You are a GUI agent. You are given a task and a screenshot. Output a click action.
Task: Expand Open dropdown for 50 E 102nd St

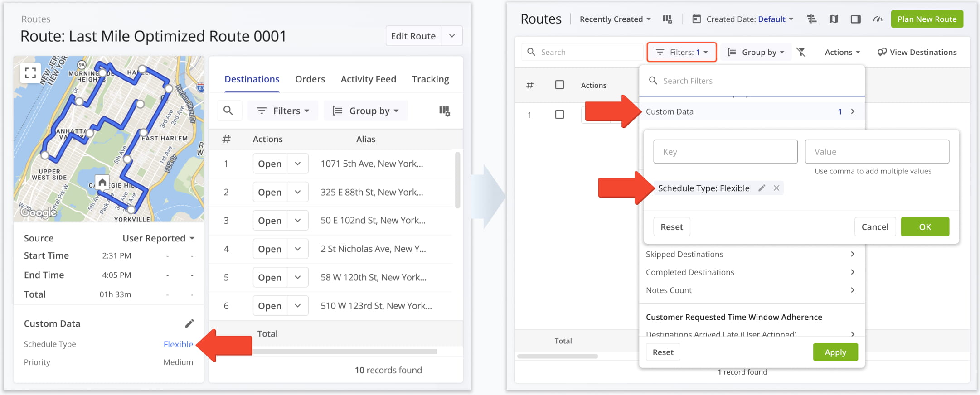[298, 221]
